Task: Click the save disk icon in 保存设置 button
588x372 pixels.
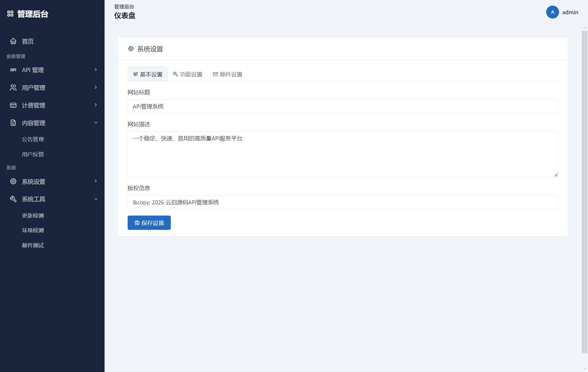Action: [137, 223]
